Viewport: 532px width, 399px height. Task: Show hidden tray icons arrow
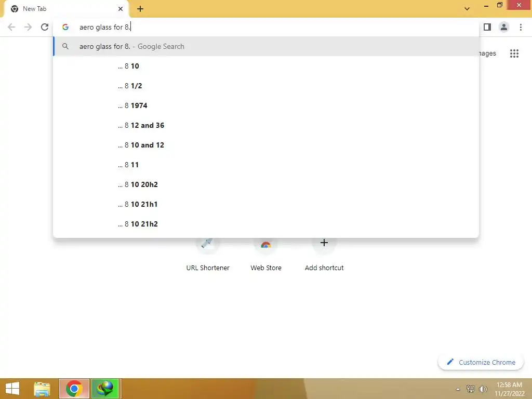[458, 389]
